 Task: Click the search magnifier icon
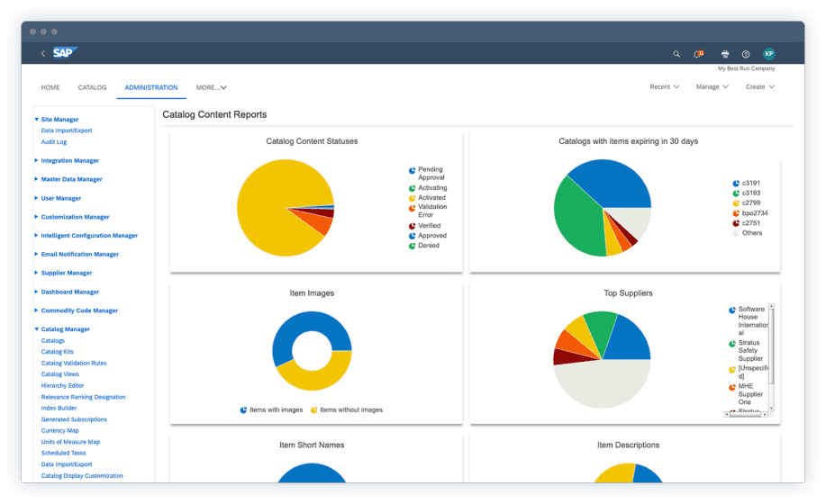676,54
